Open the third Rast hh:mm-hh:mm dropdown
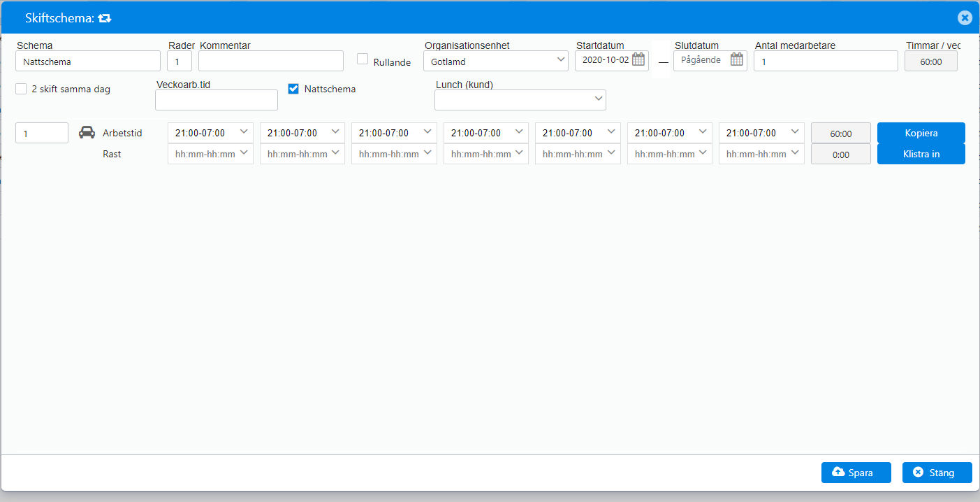Viewport: 980px width, 502px height. point(394,154)
